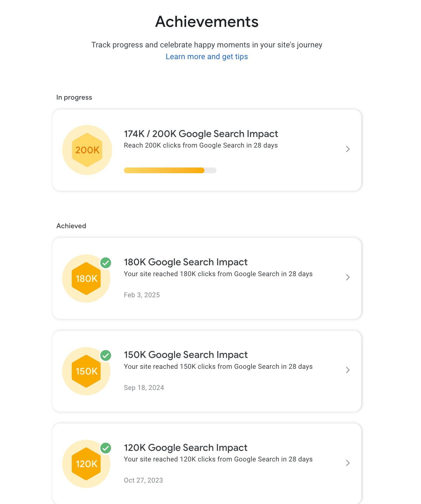Toggle the 150K achieved status indicator
Viewport: 421px width, 504px height.
(106, 356)
